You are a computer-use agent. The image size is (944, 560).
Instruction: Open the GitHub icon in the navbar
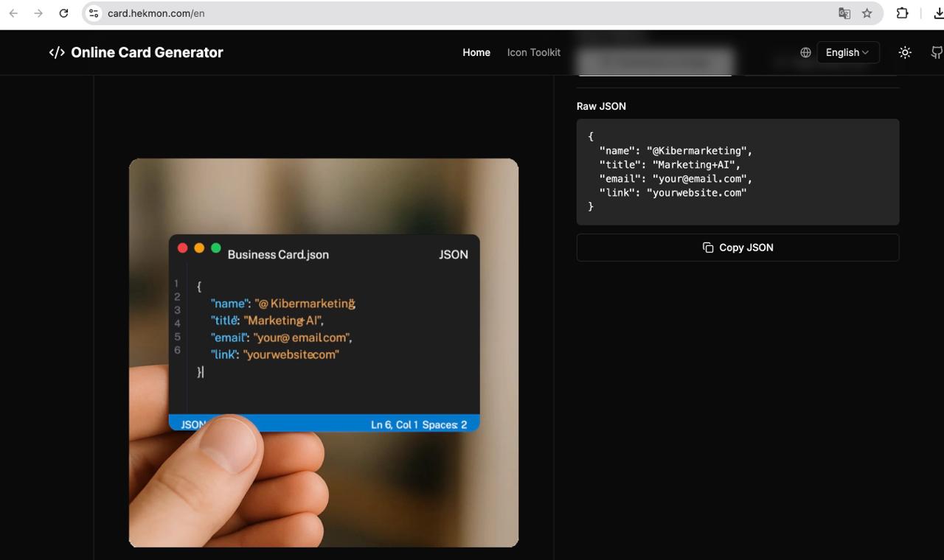[937, 52]
